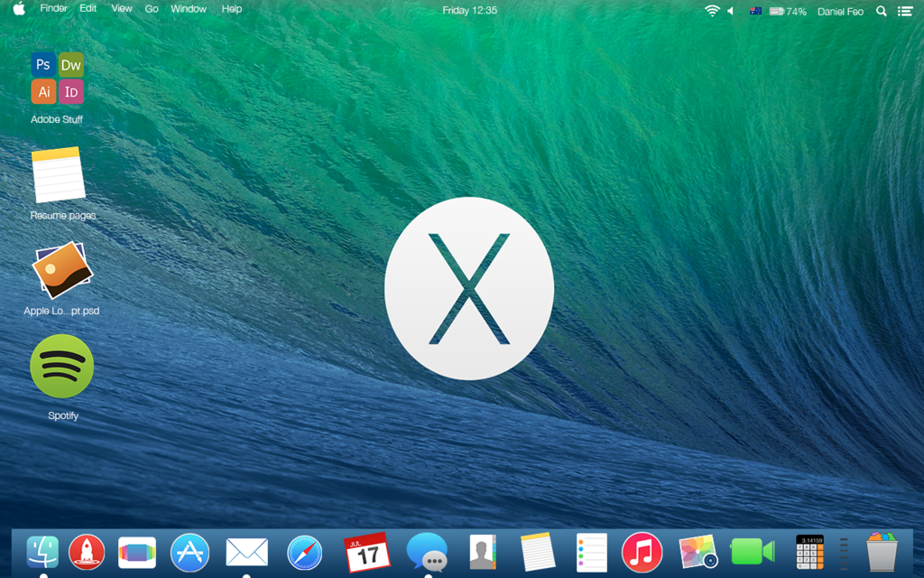Viewport: 924px width, 578px height.
Task: Select the Adobe Stuff folder on desktop
Action: click(57, 79)
